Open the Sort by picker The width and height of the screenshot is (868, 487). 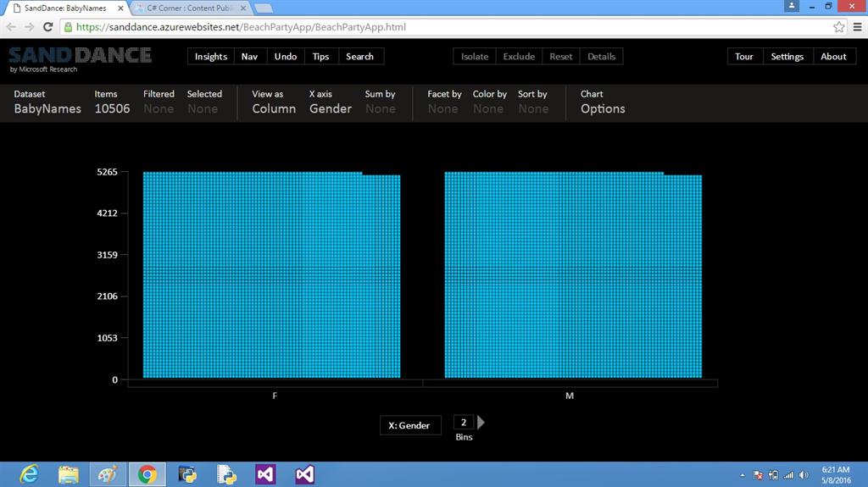533,102
